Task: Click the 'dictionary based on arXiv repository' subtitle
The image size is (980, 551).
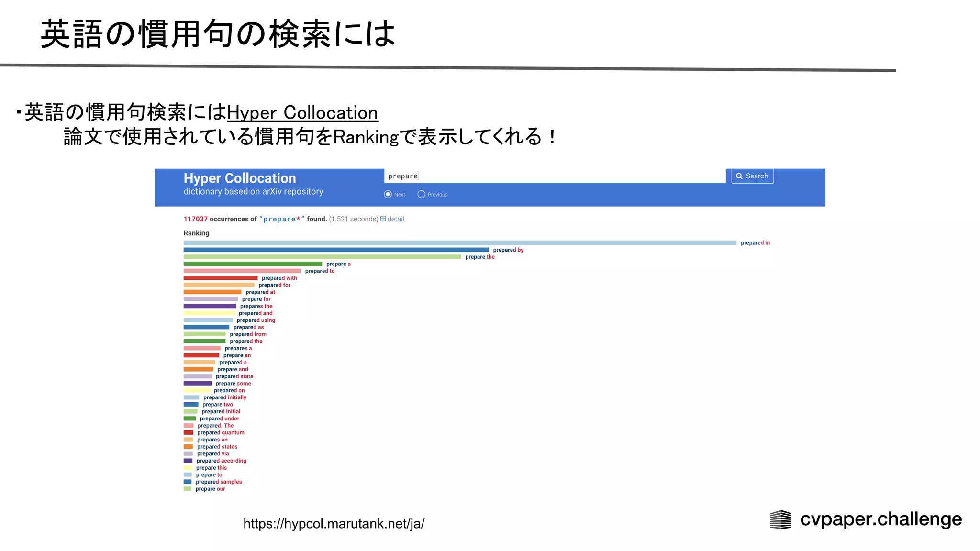Action: pyautogui.click(x=254, y=192)
